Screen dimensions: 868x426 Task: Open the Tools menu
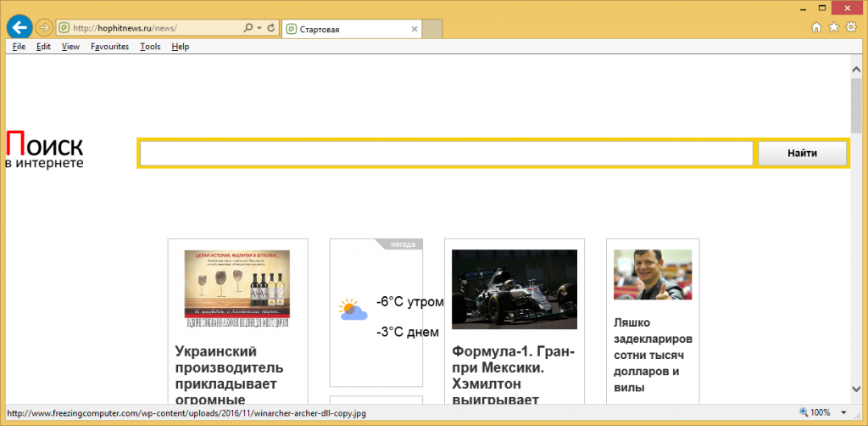tap(150, 47)
